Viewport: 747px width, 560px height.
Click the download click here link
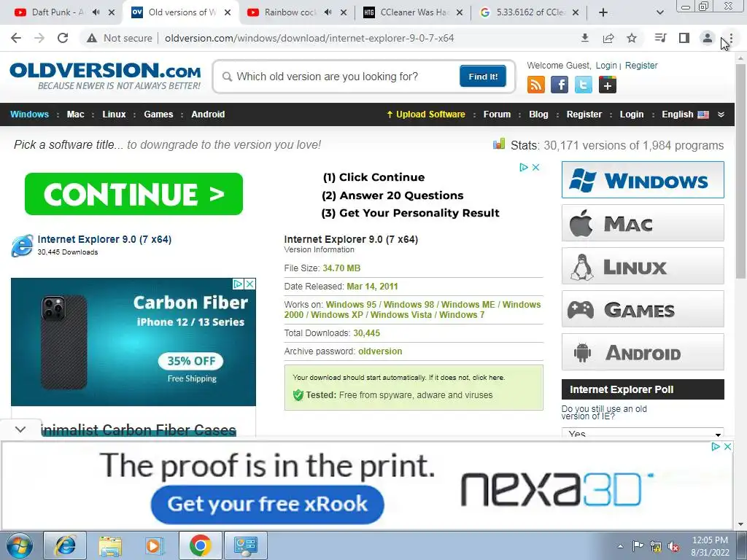(488, 377)
